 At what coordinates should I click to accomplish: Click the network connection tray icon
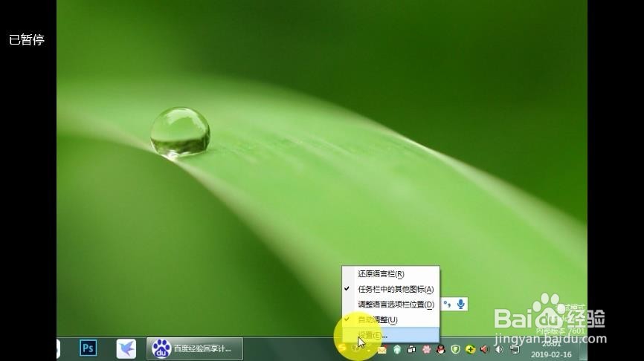[514, 350]
